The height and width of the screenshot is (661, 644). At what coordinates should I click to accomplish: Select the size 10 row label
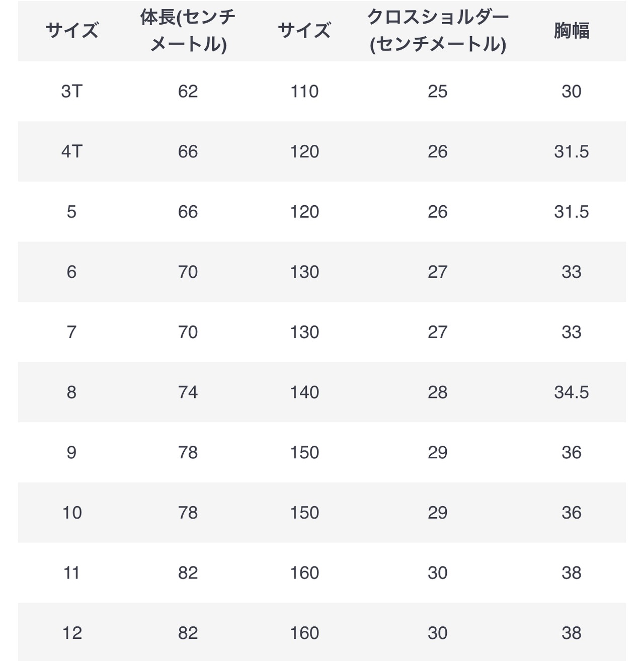tap(71, 513)
